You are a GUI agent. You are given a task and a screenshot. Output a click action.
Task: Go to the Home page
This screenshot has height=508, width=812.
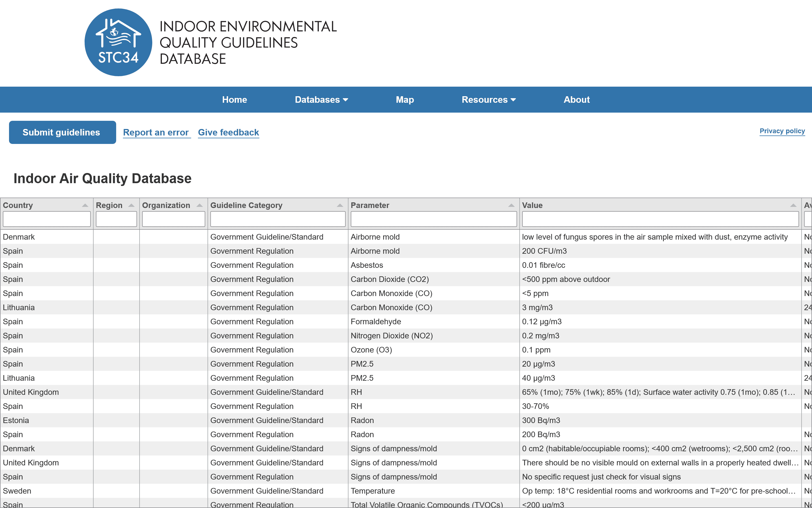(235, 100)
